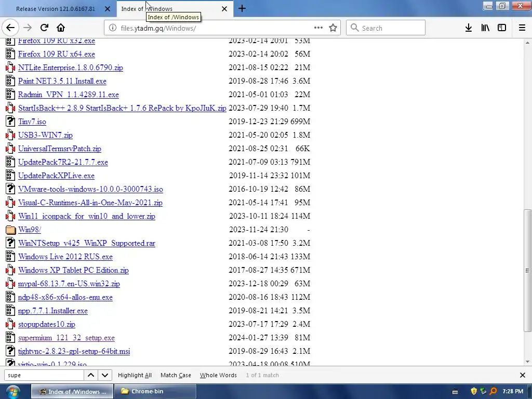The image size is (532, 399).
Task: Open Win11_iconpack_for_win10_and_lower.zip link
Action: pyautogui.click(x=87, y=216)
